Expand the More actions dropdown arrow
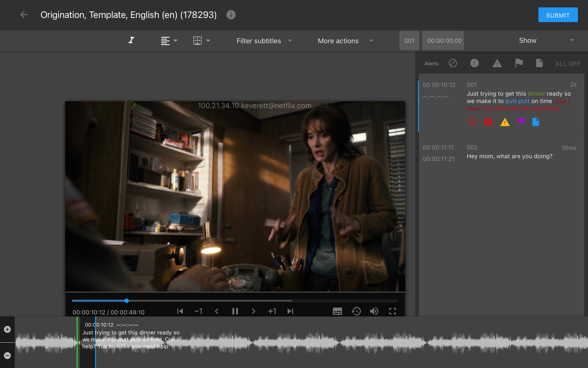 pos(371,41)
